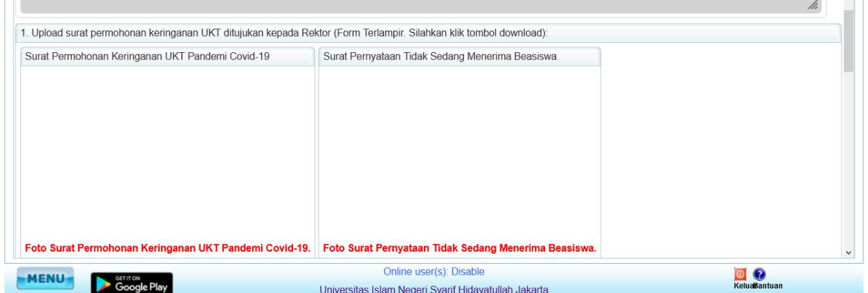Click the scrollbar down arrow
The image size is (868, 293).
(848, 252)
